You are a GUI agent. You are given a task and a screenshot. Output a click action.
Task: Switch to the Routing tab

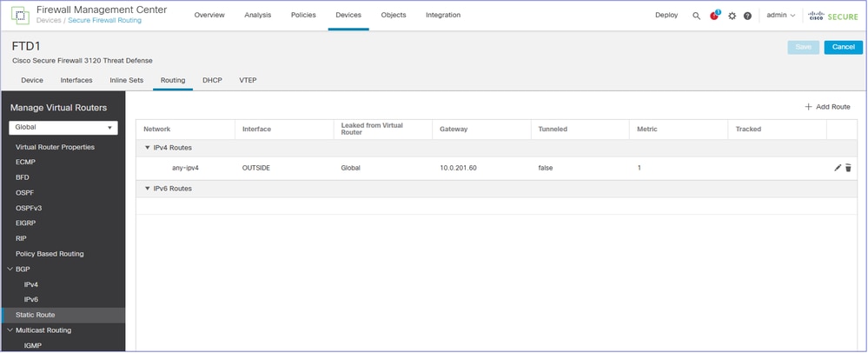tap(173, 80)
